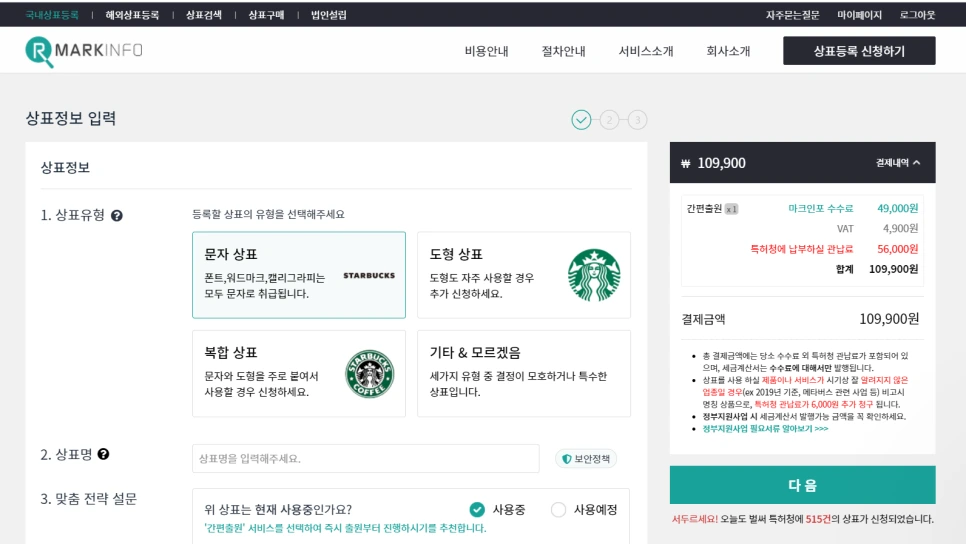Image resolution: width=966 pixels, height=544 pixels.
Task: Click the MARKINFO logo
Action: [x=84, y=51]
